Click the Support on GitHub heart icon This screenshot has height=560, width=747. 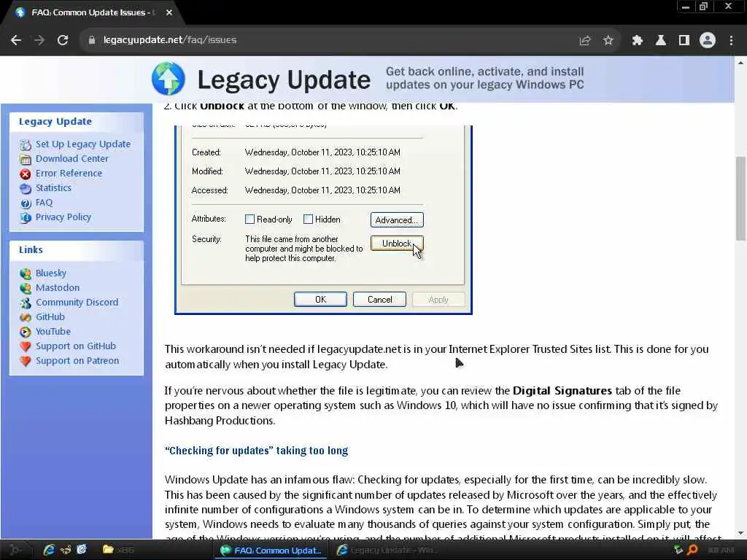26,346
